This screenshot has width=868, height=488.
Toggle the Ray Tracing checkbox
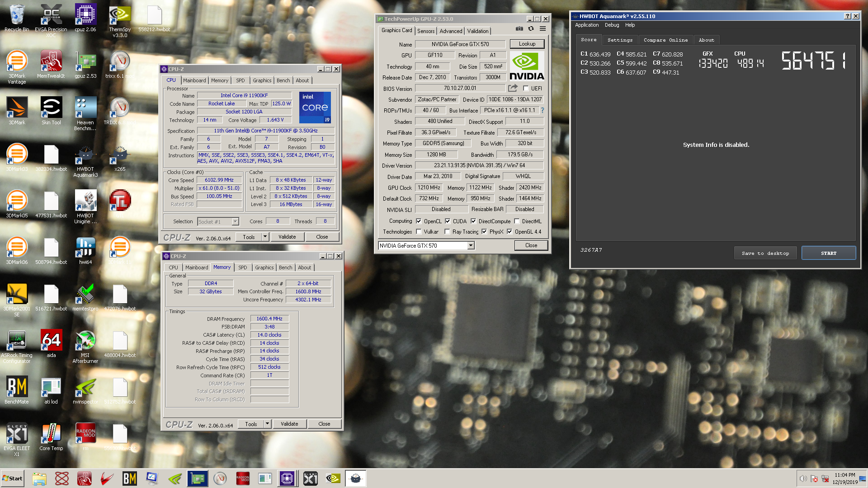pyautogui.click(x=447, y=232)
